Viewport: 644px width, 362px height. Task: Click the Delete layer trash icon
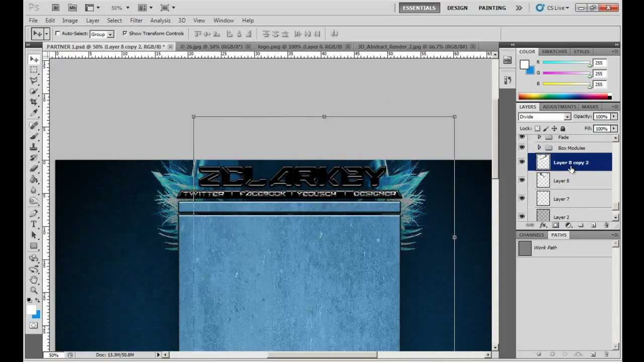tap(606, 225)
